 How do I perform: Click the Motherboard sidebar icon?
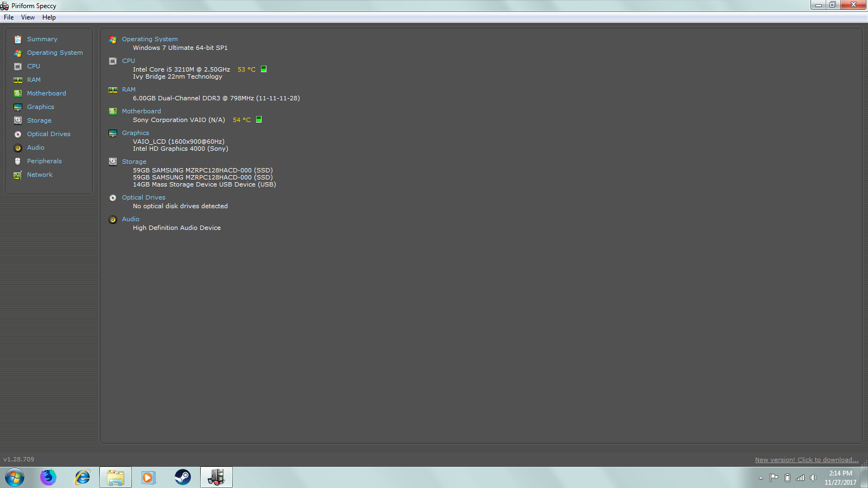click(x=18, y=93)
